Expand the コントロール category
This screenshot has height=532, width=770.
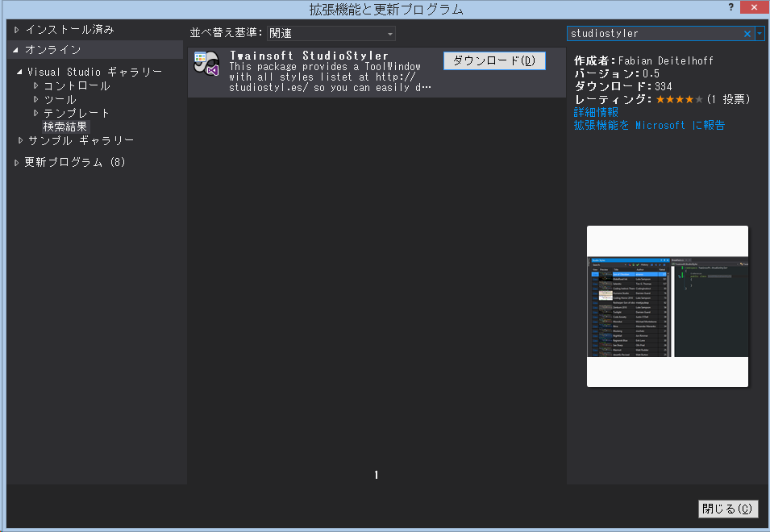point(35,85)
